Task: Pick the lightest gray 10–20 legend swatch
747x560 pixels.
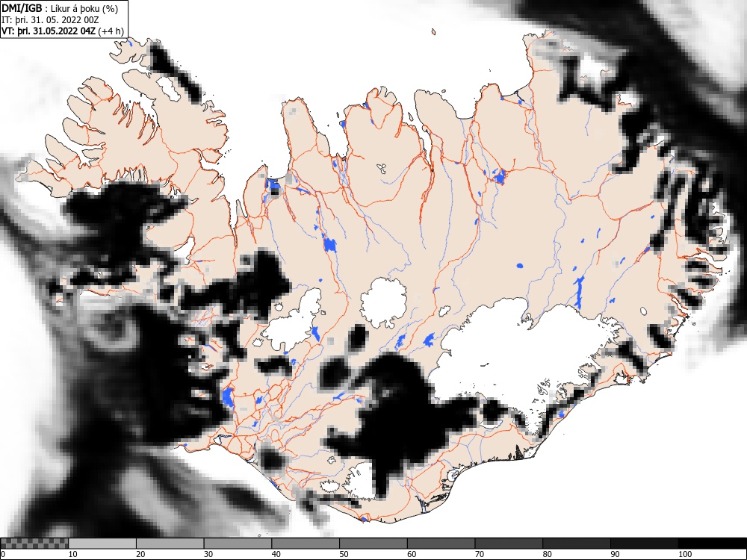Action: click(x=102, y=544)
